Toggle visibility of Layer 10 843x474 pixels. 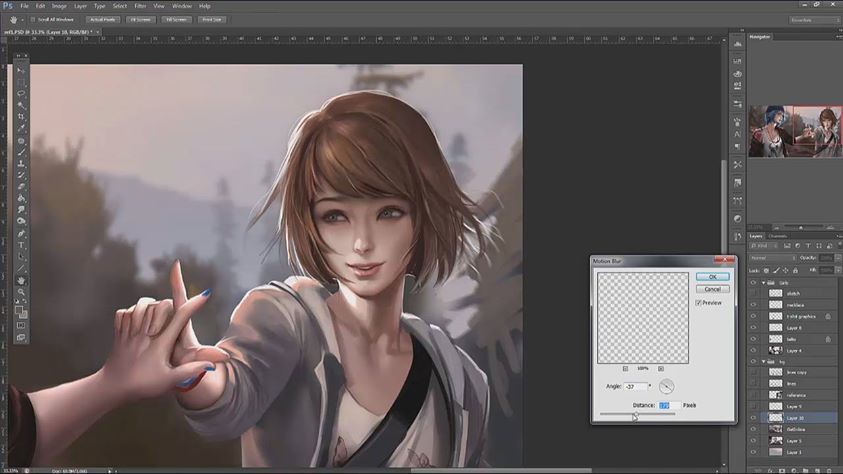(x=753, y=418)
